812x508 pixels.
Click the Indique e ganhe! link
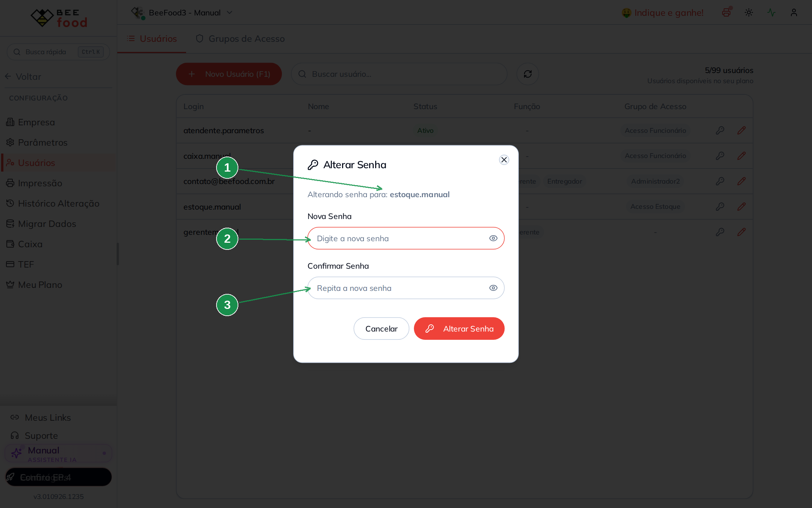point(662,13)
